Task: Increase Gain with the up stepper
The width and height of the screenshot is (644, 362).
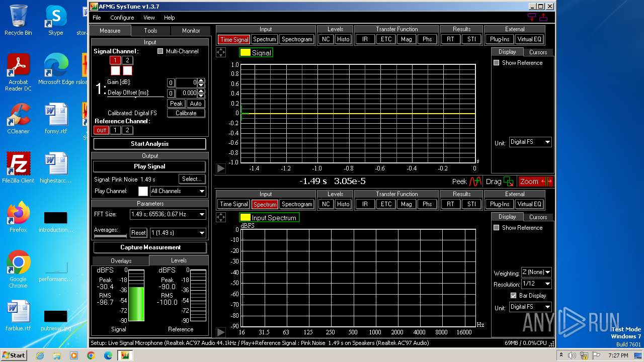Action: 201,80
